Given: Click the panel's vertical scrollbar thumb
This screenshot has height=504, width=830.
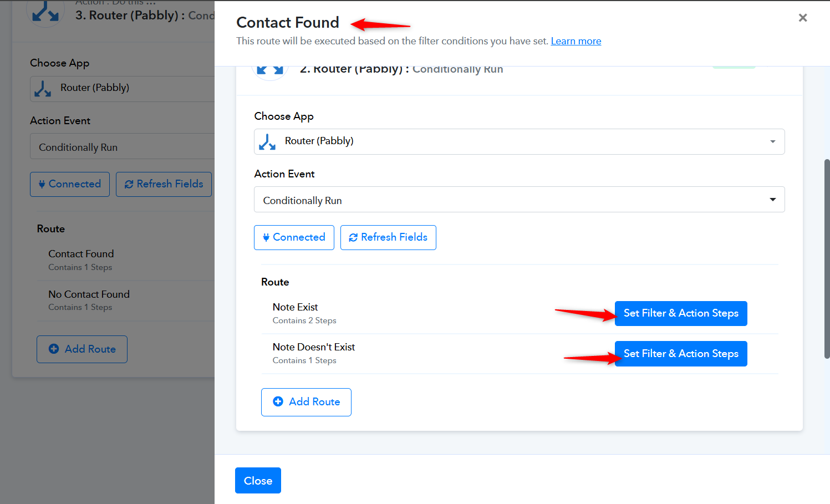Looking at the screenshot, I should [x=827, y=259].
